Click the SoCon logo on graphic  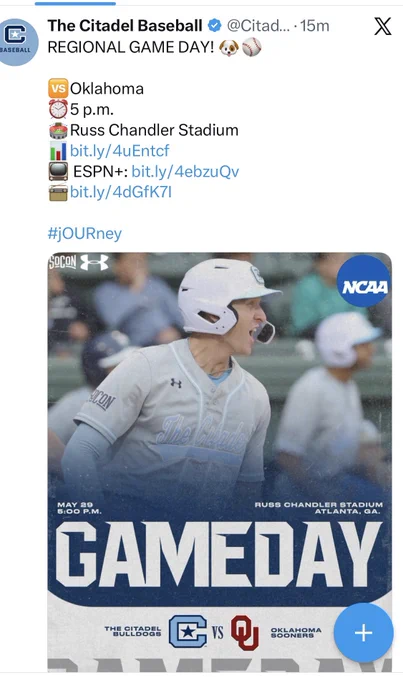click(62, 262)
